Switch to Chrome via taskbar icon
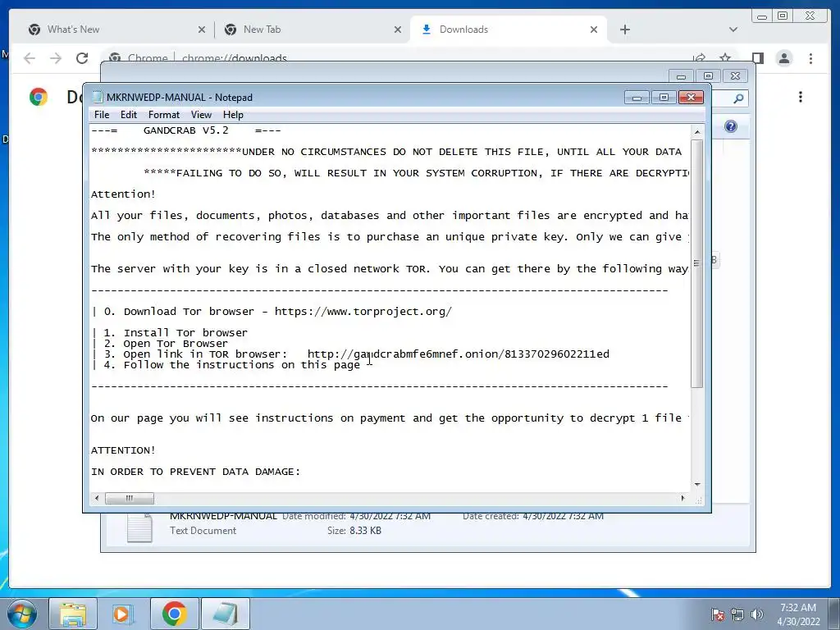Viewport: 840px width, 630px height. coord(175,614)
